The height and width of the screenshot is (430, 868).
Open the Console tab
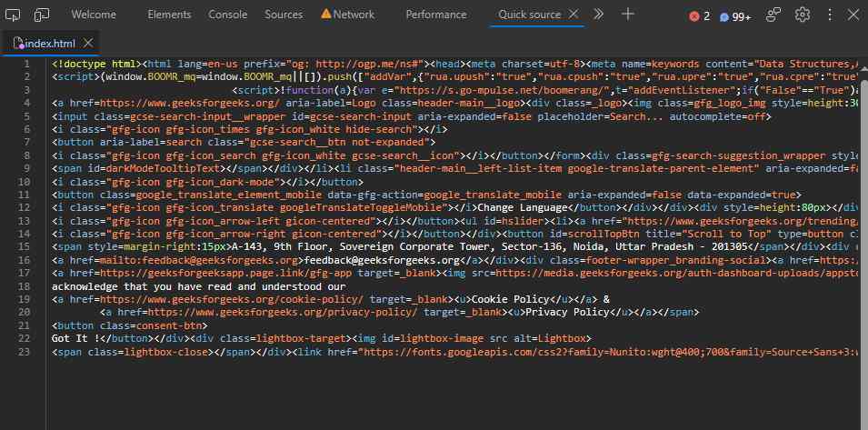227,15
